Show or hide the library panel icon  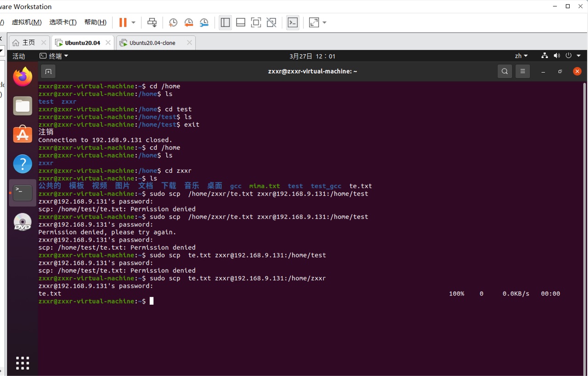coord(225,22)
